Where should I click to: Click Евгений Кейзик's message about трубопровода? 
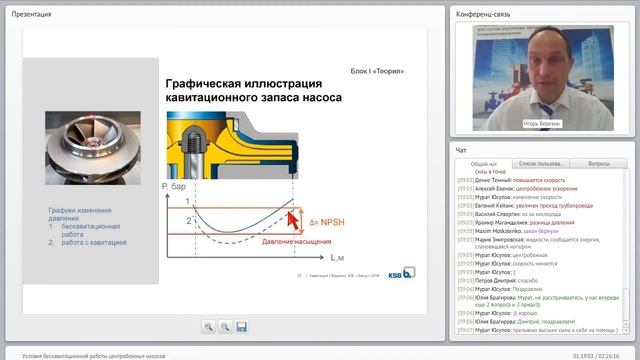554,206
